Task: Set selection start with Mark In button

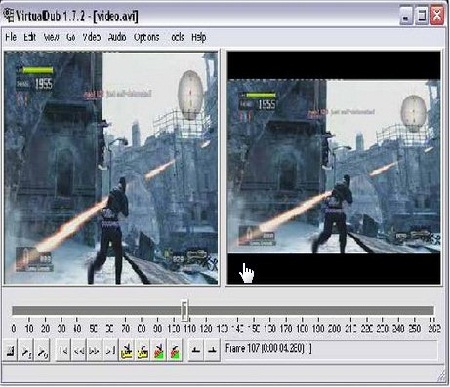Action: coord(196,351)
